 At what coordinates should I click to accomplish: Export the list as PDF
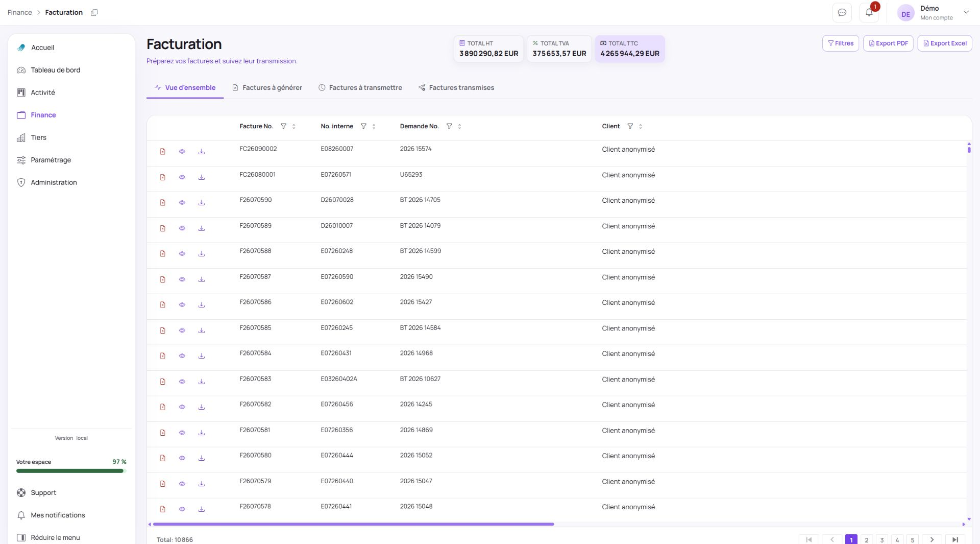pos(888,43)
